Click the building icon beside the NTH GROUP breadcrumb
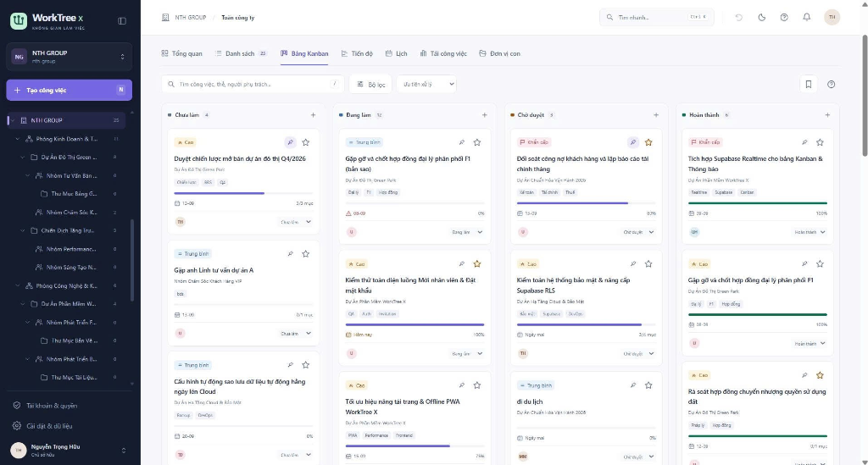 click(x=165, y=17)
